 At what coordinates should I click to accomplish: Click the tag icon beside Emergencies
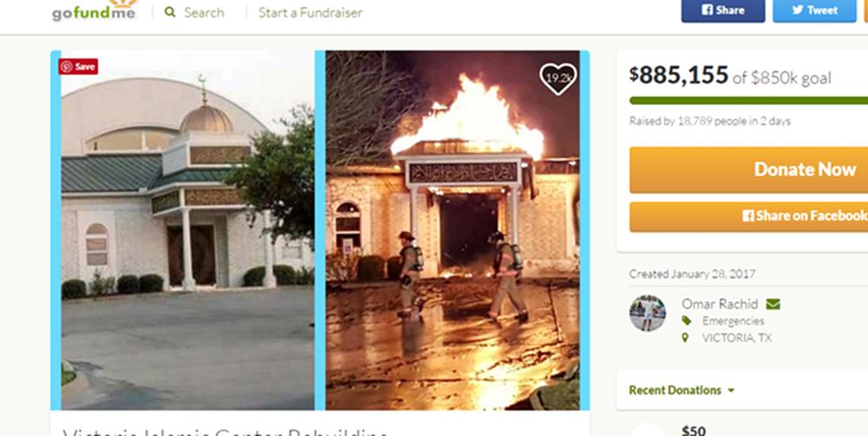[x=686, y=320]
